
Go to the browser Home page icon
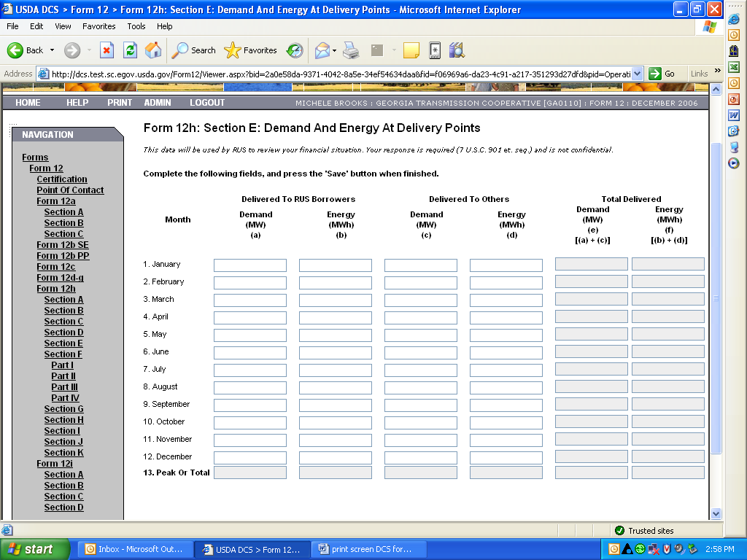(x=153, y=50)
